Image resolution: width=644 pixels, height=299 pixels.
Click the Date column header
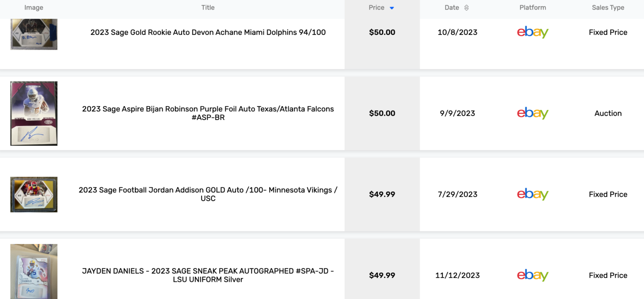coord(452,8)
